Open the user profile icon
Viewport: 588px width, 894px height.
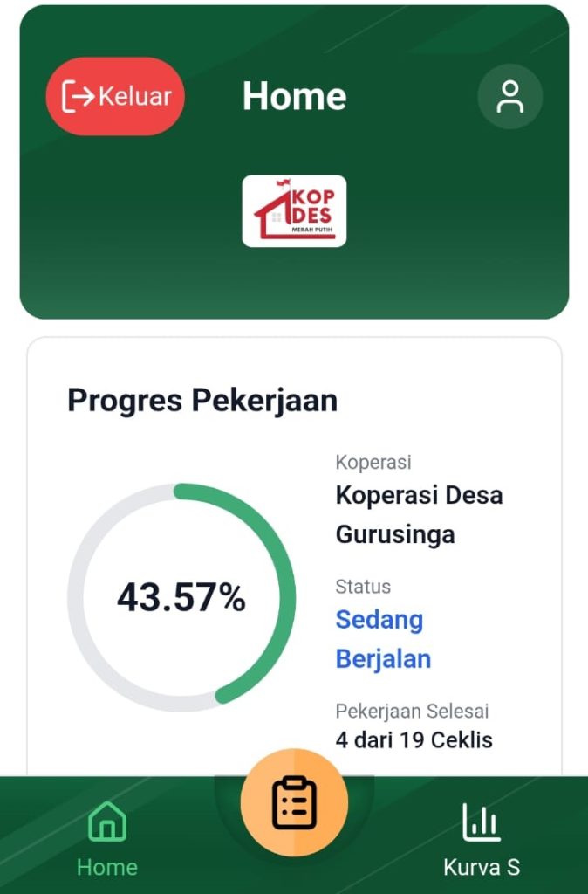tap(509, 97)
